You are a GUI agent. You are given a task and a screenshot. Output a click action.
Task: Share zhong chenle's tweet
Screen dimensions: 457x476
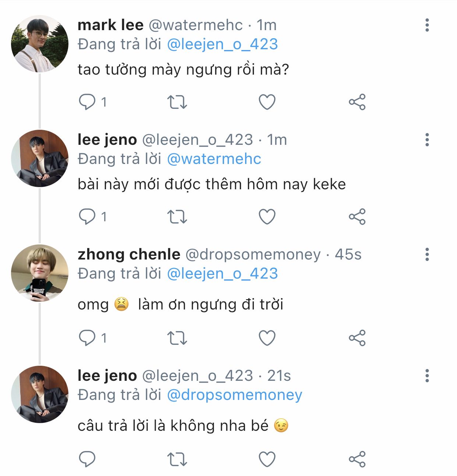(357, 338)
